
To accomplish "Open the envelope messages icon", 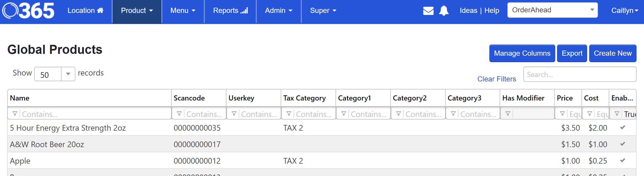I will pyautogui.click(x=428, y=11).
